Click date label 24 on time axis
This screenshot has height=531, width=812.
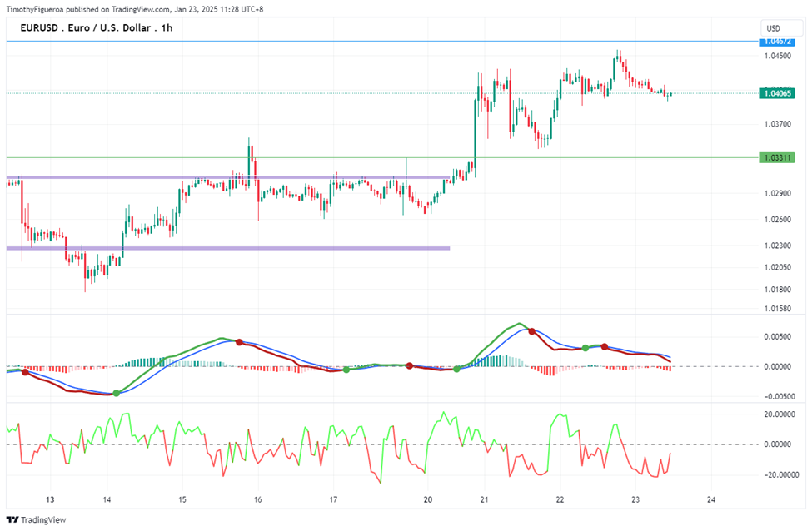711,500
